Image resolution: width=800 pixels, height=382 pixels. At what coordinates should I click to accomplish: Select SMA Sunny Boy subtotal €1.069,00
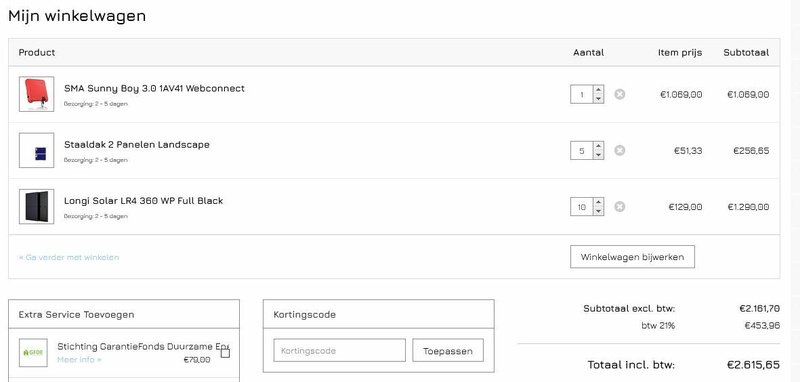(748, 94)
